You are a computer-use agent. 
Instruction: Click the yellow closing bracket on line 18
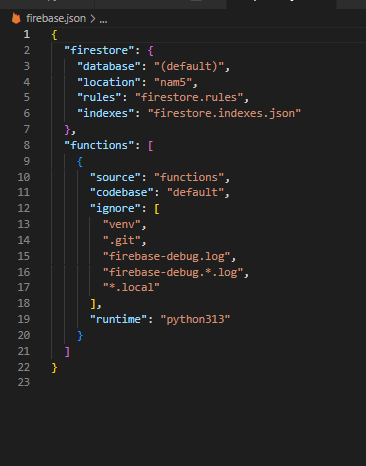(x=93, y=304)
